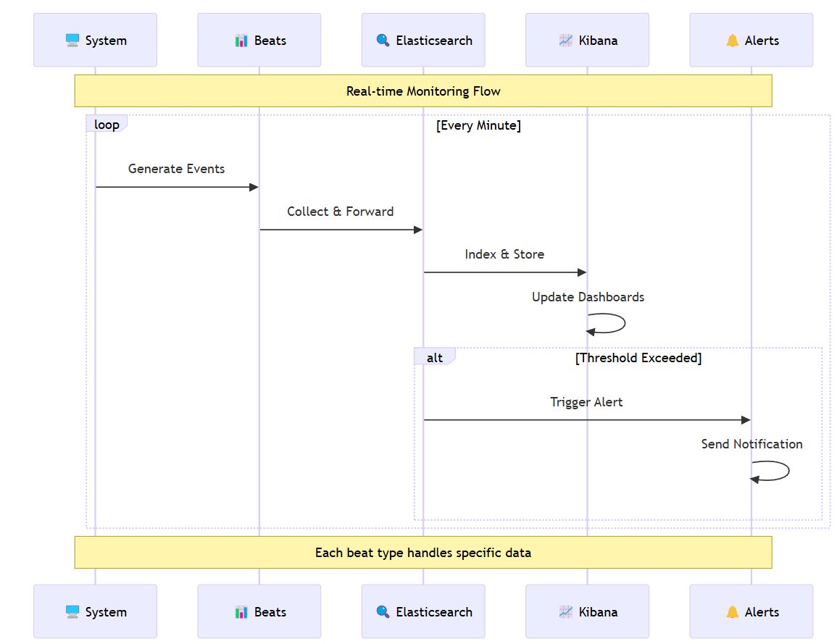The width and height of the screenshot is (837, 644).
Task: Click the '[Every Minute]' loop condition
Action: click(478, 125)
